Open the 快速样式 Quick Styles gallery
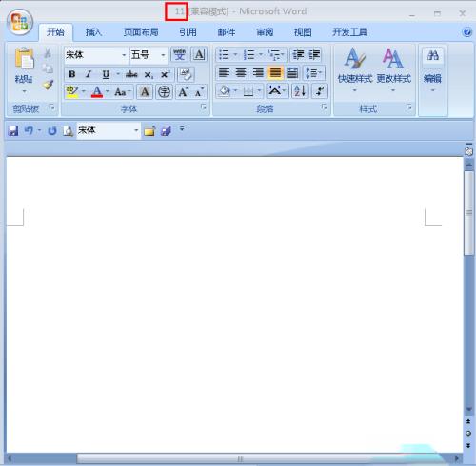Screen dimensions: 476x466 pyautogui.click(x=354, y=69)
